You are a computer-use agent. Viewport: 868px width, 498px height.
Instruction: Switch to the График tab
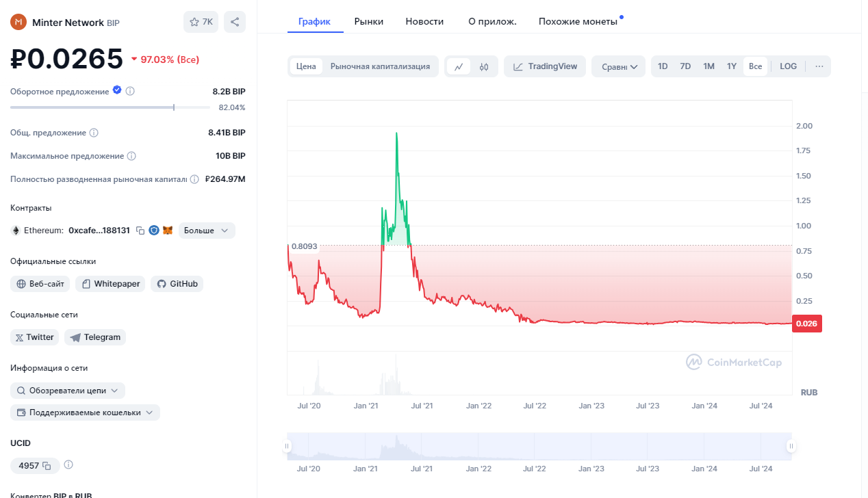[x=314, y=21]
